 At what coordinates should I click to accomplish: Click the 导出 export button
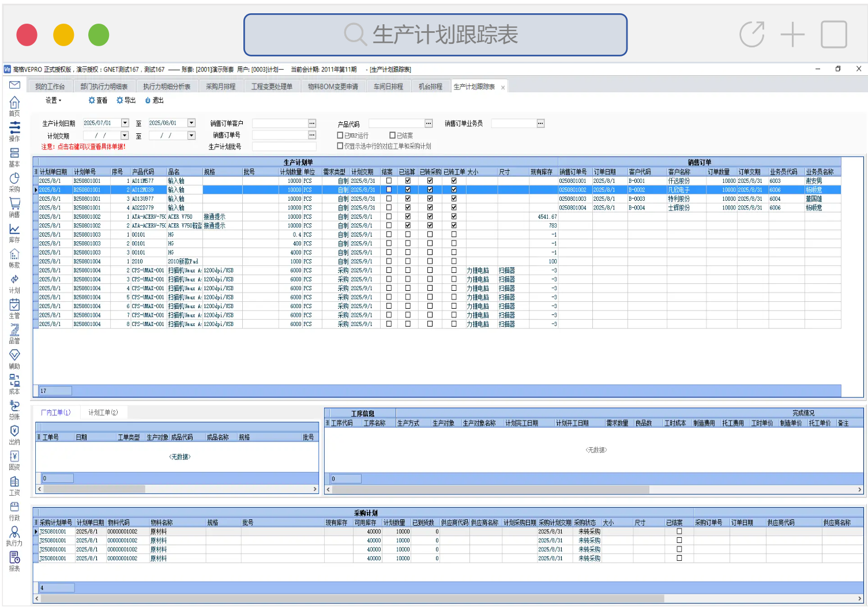(126, 100)
